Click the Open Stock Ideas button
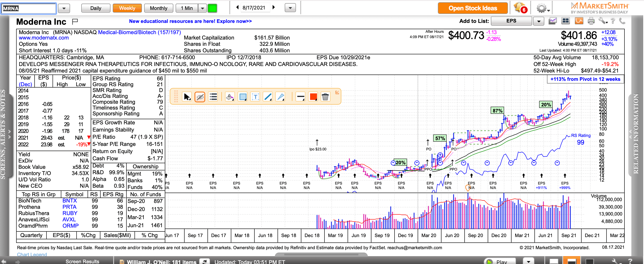Screen dimensions: 644x264 pos(473,8)
